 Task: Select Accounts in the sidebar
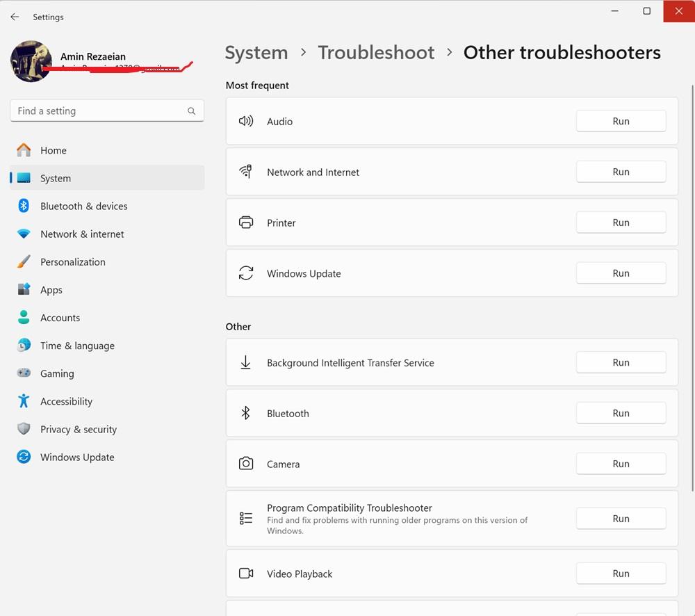60,318
